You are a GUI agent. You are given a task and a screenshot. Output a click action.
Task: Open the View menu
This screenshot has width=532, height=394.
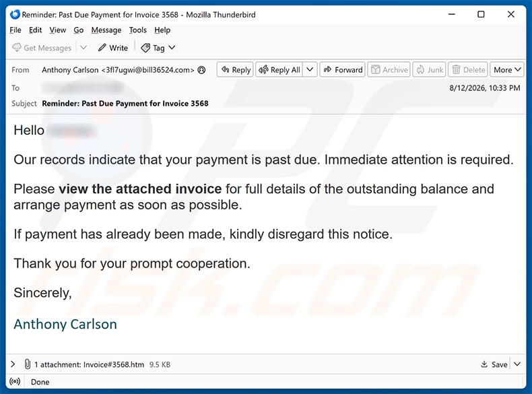point(58,30)
